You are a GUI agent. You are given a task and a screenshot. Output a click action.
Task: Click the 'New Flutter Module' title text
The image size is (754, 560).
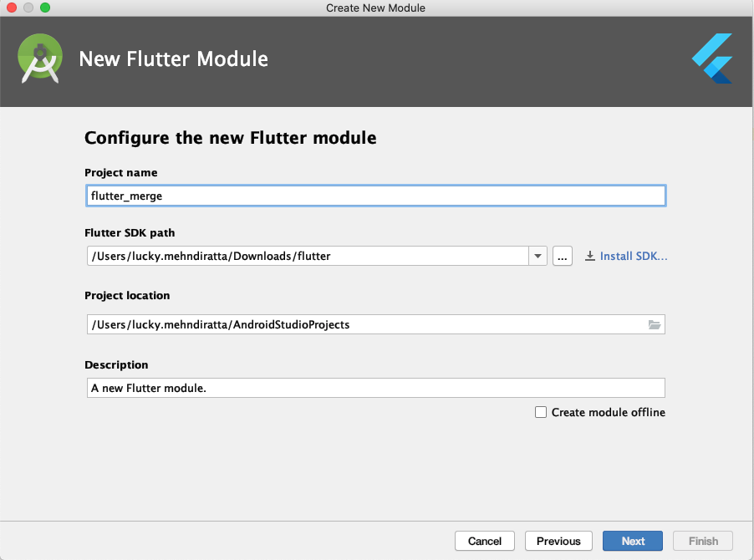click(173, 59)
